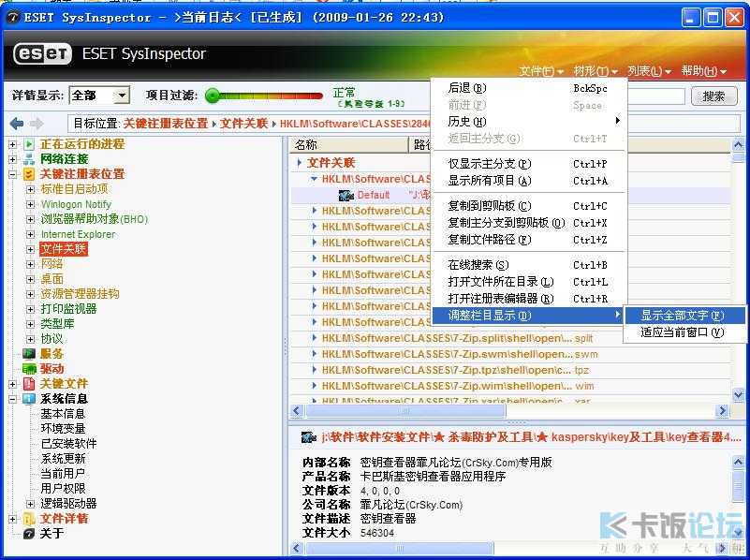This screenshot has height=560, width=750.
Task: Select the 资源管理器挂钩 tree item
Action: [80, 294]
